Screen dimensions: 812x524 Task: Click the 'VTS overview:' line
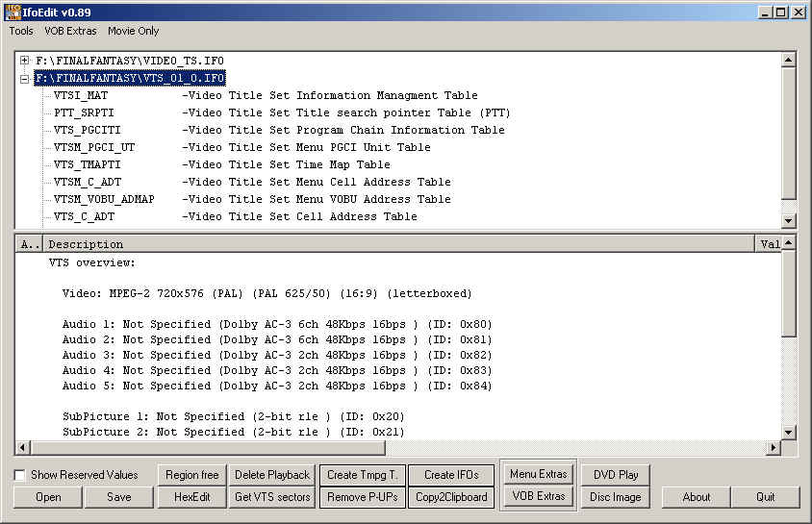click(91, 262)
